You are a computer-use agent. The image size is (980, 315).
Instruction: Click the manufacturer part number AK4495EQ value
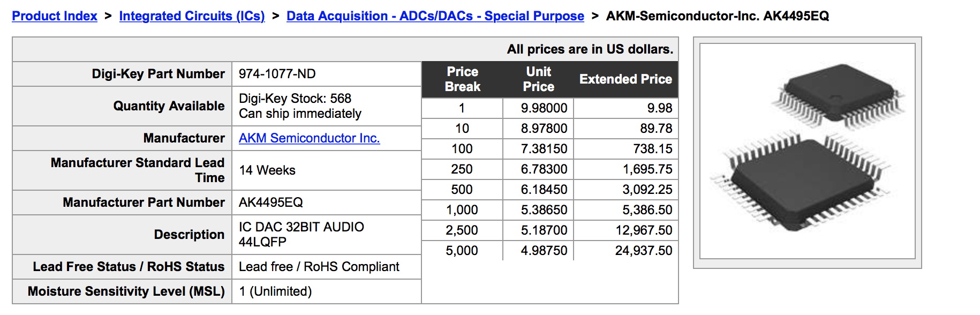pyautogui.click(x=270, y=202)
